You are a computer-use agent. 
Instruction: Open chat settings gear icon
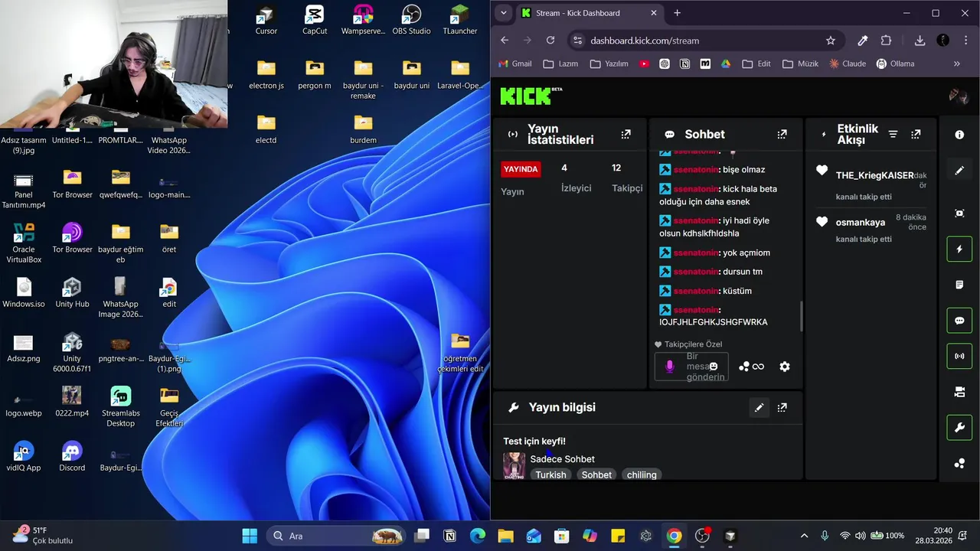coord(785,367)
